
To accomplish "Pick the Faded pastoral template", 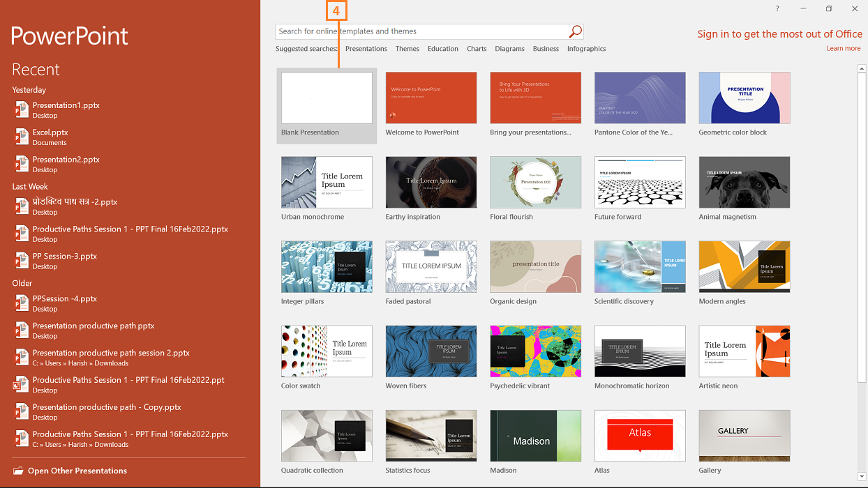I will click(x=431, y=267).
